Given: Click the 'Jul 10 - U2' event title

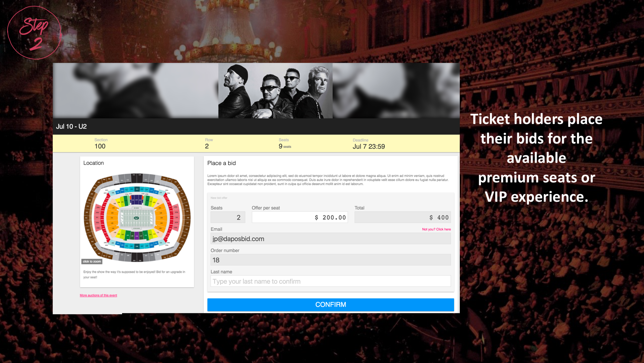Looking at the screenshot, I should (71, 126).
